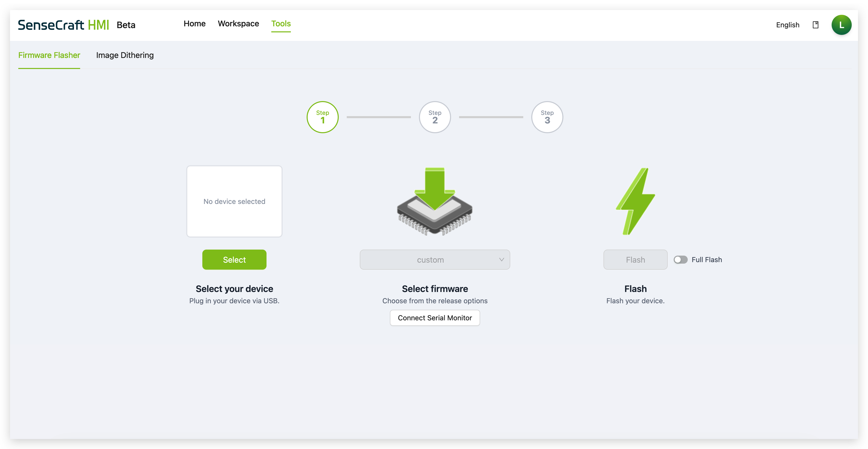The image size is (868, 449).
Task: Click the Step 3 circle indicator
Action: [547, 117]
